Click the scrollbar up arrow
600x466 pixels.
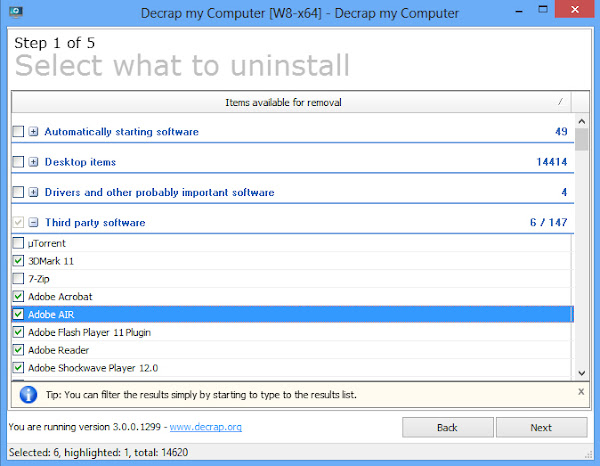point(582,122)
